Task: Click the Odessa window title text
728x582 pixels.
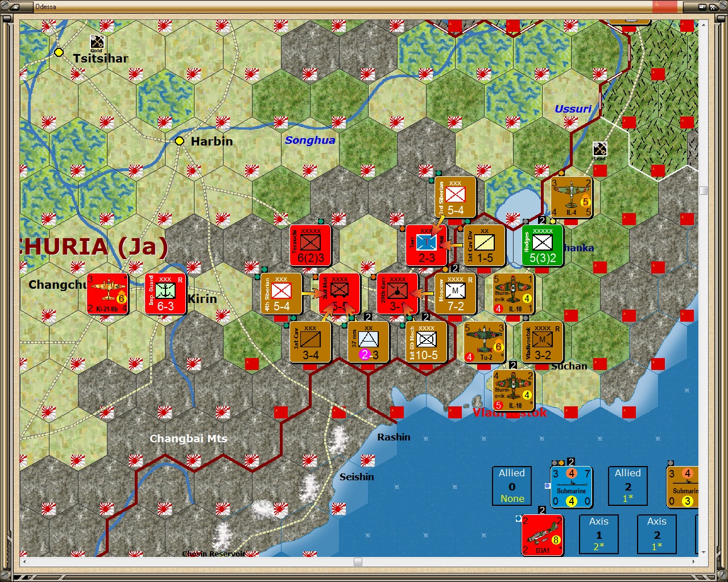Action: 45,7
